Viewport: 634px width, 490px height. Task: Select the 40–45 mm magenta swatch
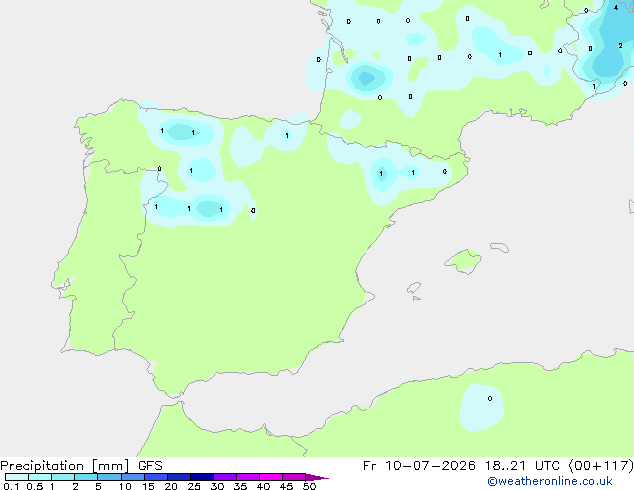pos(271,477)
